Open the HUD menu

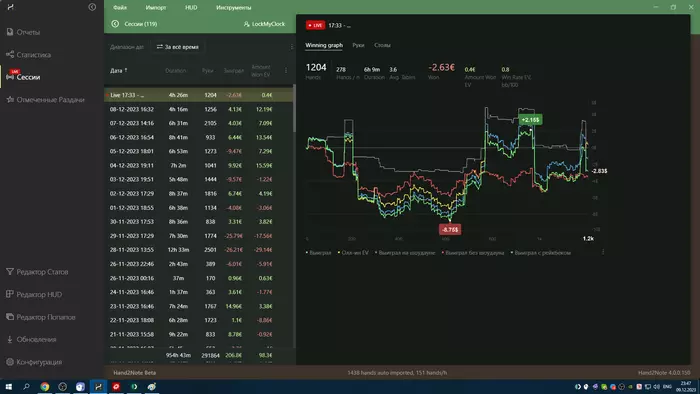coord(191,7)
